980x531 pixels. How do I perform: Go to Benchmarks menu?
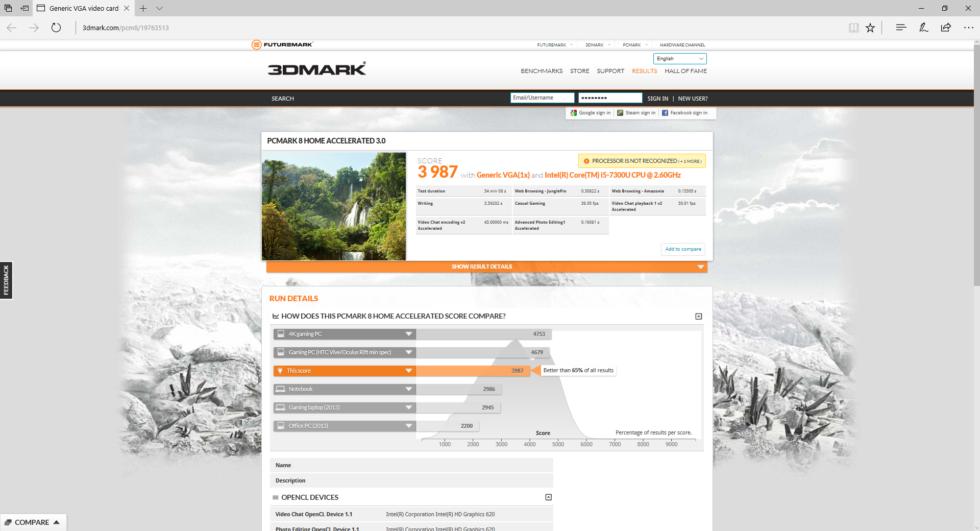click(x=542, y=71)
